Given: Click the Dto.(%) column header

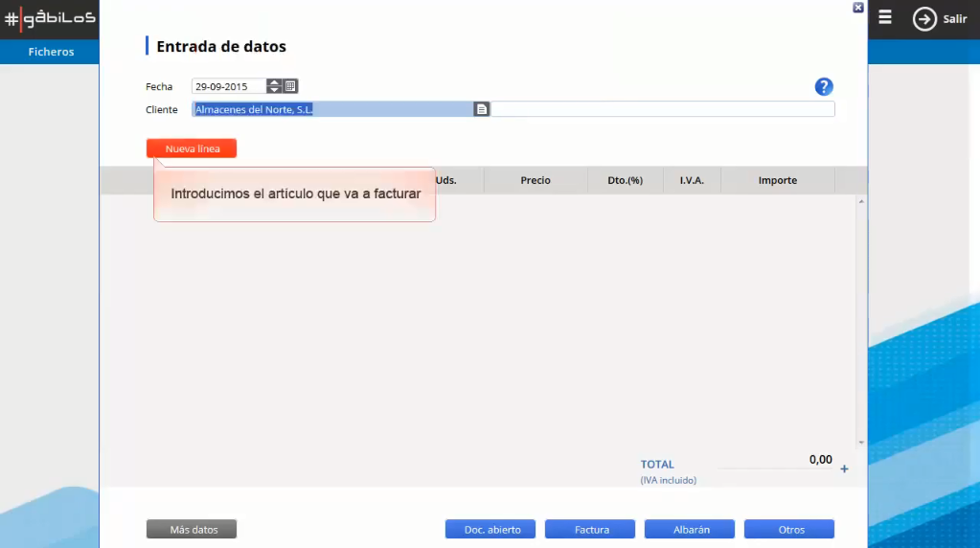Looking at the screenshot, I should pyautogui.click(x=625, y=180).
